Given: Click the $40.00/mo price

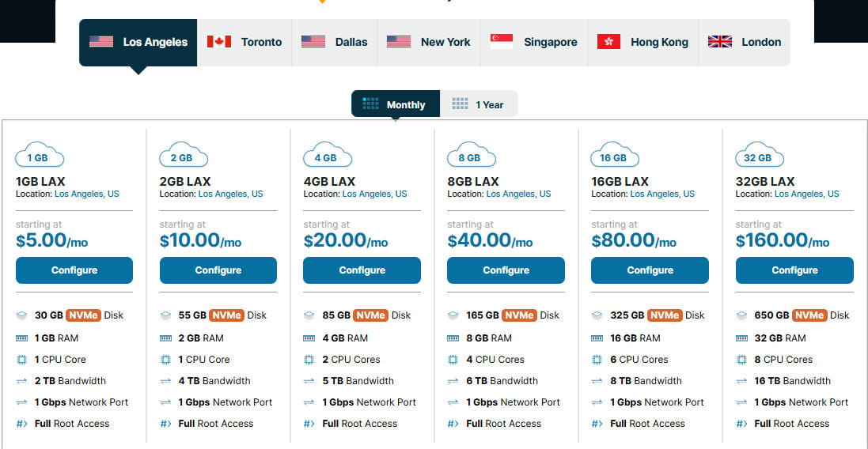Looking at the screenshot, I should pos(490,240).
